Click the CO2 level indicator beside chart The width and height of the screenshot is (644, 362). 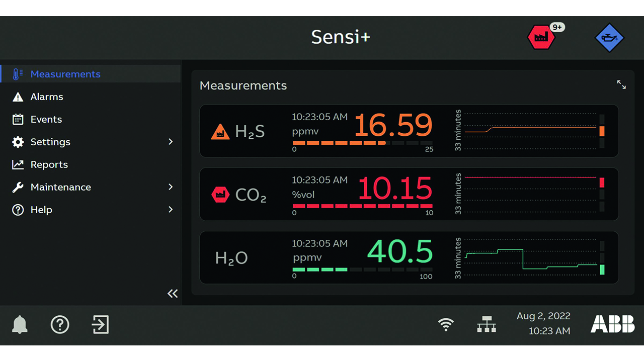(602, 195)
